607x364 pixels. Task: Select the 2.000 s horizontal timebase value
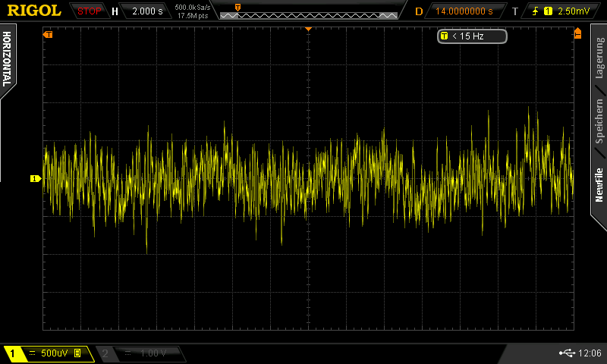[147, 11]
